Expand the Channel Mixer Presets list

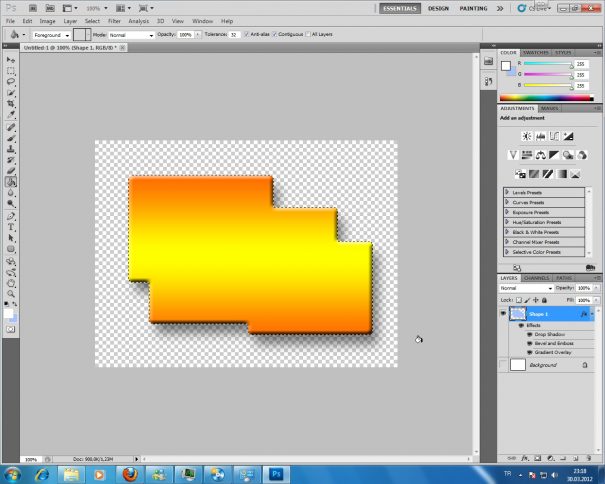point(507,242)
